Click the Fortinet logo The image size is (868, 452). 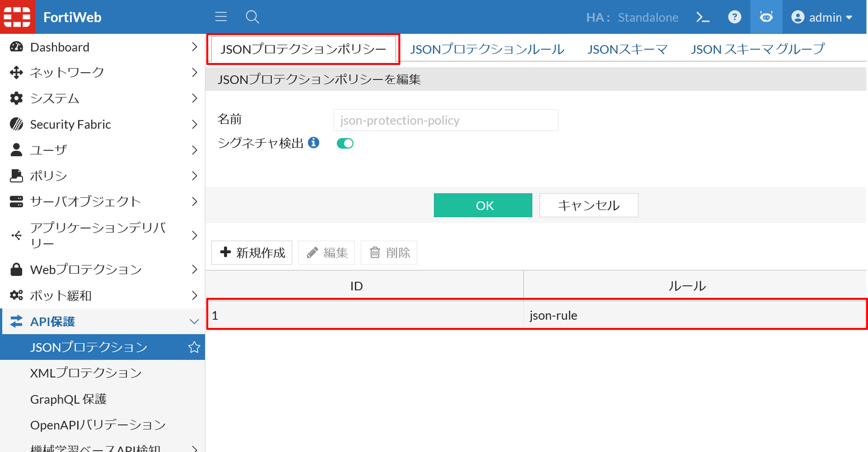click(x=17, y=17)
